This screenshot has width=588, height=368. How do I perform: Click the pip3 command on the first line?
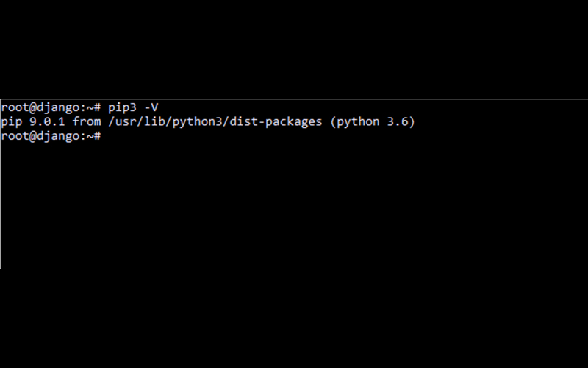122,107
